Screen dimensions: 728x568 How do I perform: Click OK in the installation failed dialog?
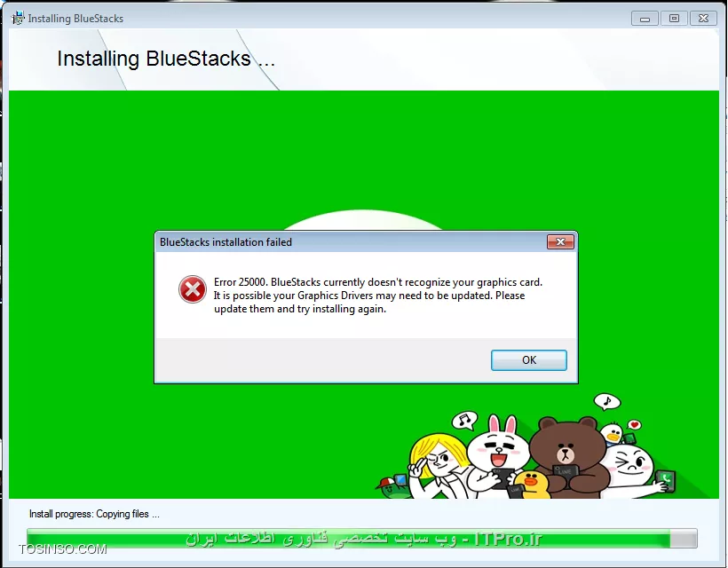click(x=529, y=360)
